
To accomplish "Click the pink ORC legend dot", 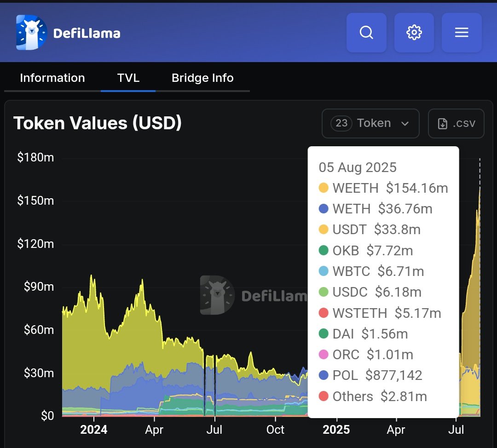I will [x=324, y=355].
